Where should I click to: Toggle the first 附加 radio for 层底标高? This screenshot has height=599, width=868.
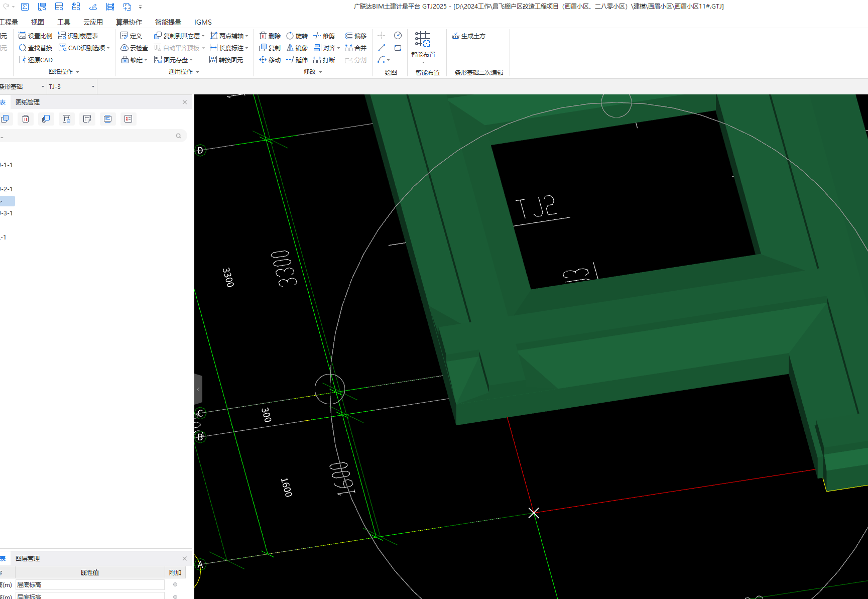click(x=175, y=584)
